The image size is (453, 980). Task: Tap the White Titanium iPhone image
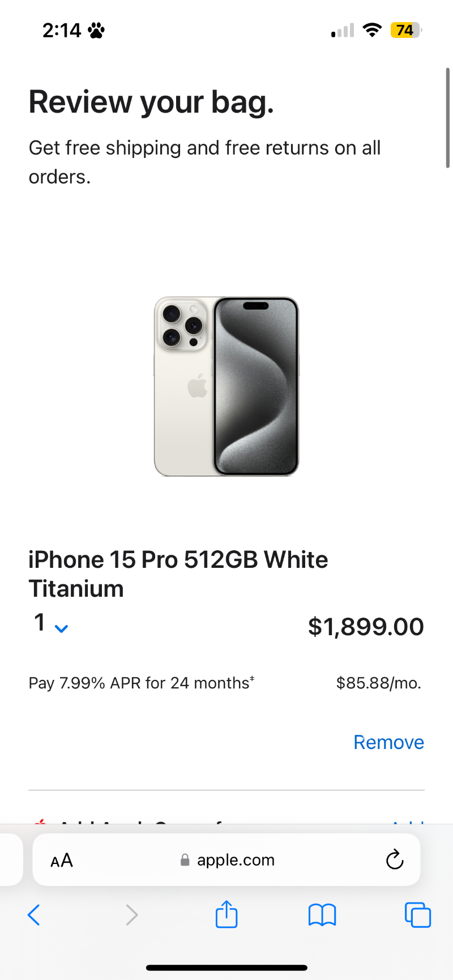coord(226,386)
